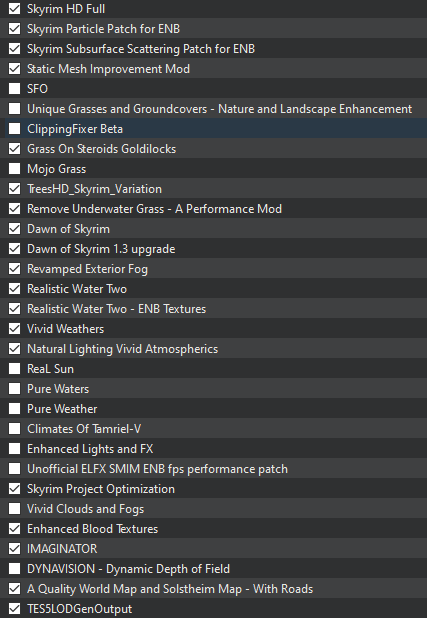Image resolution: width=427 pixels, height=618 pixels.
Task: Select the Pure Weather mod name
Action: click(62, 409)
